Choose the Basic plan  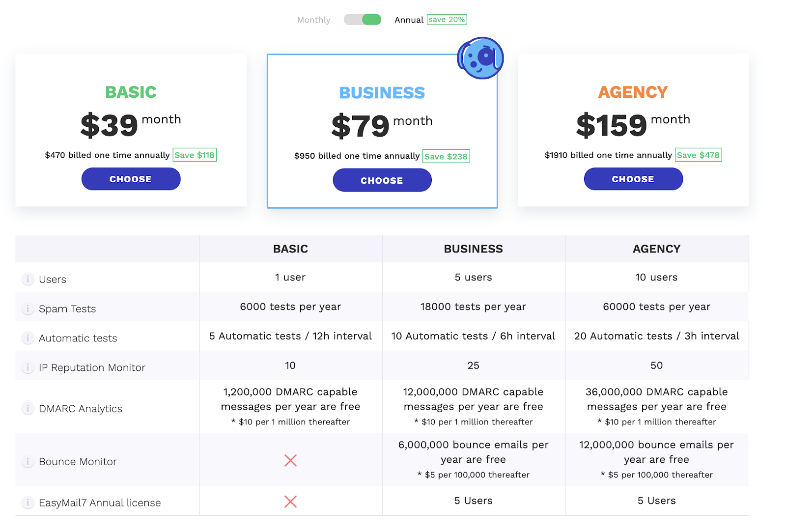131,179
